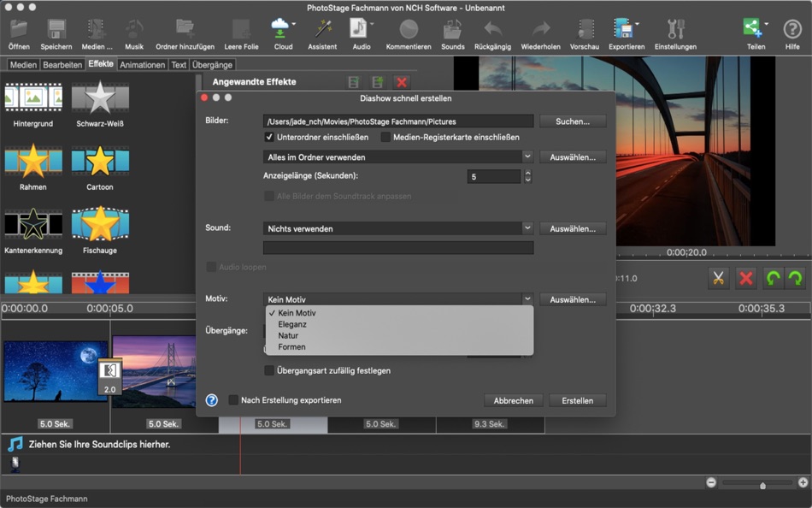Image resolution: width=812 pixels, height=508 pixels.
Task: Click the Suchen... button
Action: (573, 121)
